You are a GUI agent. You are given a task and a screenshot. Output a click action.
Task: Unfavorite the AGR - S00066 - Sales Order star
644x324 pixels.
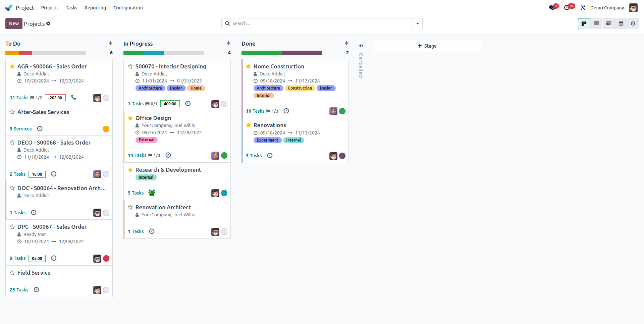tap(12, 66)
